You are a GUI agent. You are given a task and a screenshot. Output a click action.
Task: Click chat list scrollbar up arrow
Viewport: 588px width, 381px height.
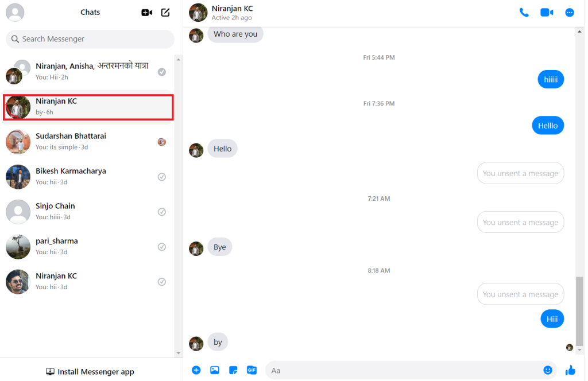coord(179,60)
